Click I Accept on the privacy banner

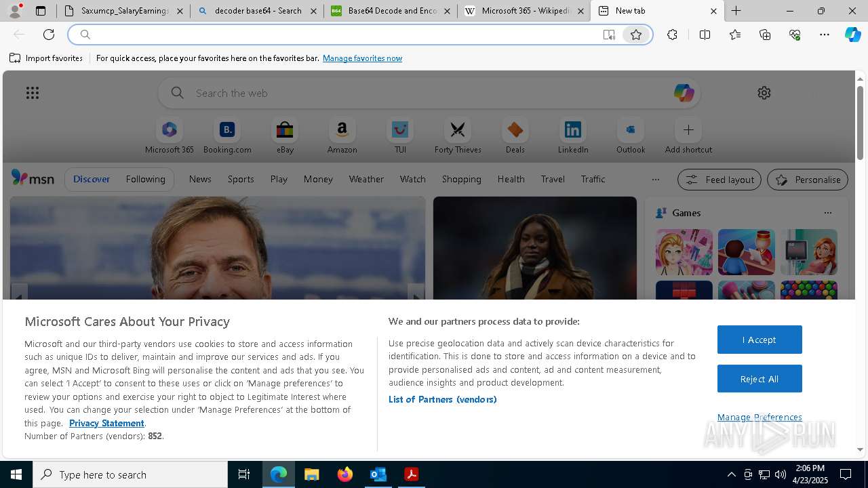759,340
